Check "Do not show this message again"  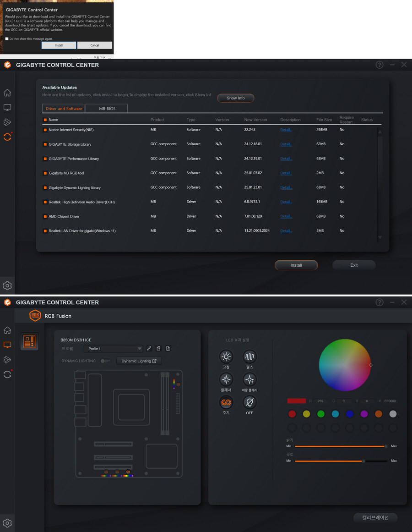[7, 39]
